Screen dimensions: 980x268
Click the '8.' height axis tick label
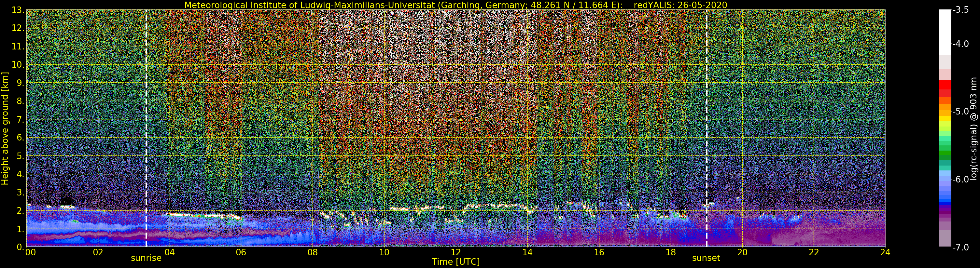(x=21, y=101)
